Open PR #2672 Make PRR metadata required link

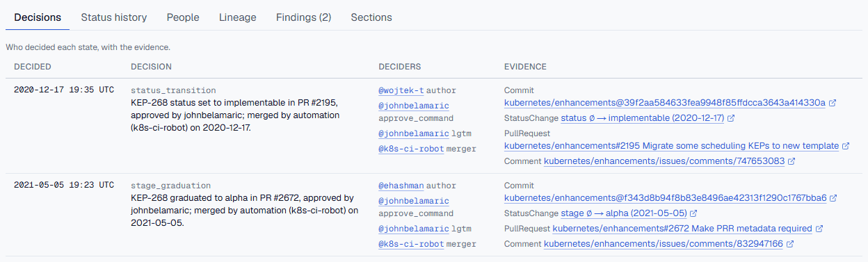click(682, 229)
